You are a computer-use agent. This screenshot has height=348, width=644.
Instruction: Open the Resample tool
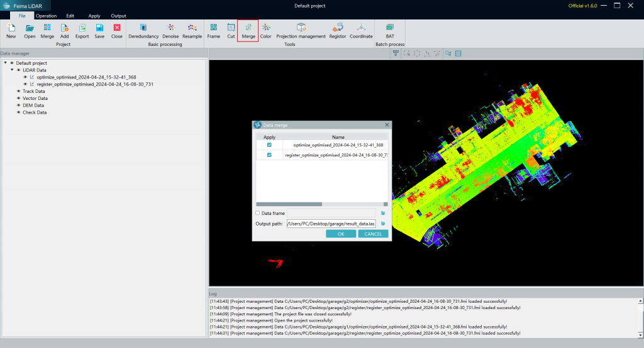tap(192, 28)
